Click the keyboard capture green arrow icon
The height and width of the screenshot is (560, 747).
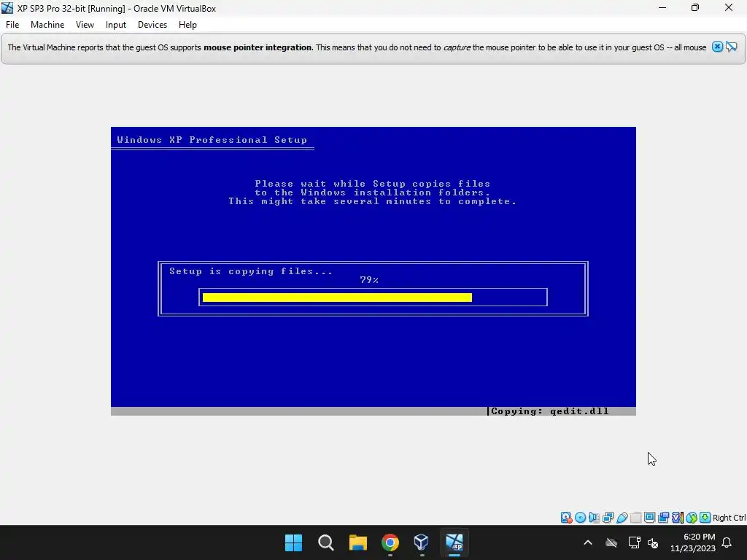(x=705, y=518)
